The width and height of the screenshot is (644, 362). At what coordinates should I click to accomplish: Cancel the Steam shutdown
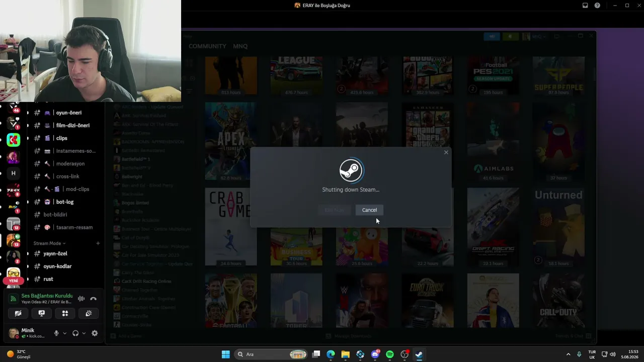(x=369, y=210)
